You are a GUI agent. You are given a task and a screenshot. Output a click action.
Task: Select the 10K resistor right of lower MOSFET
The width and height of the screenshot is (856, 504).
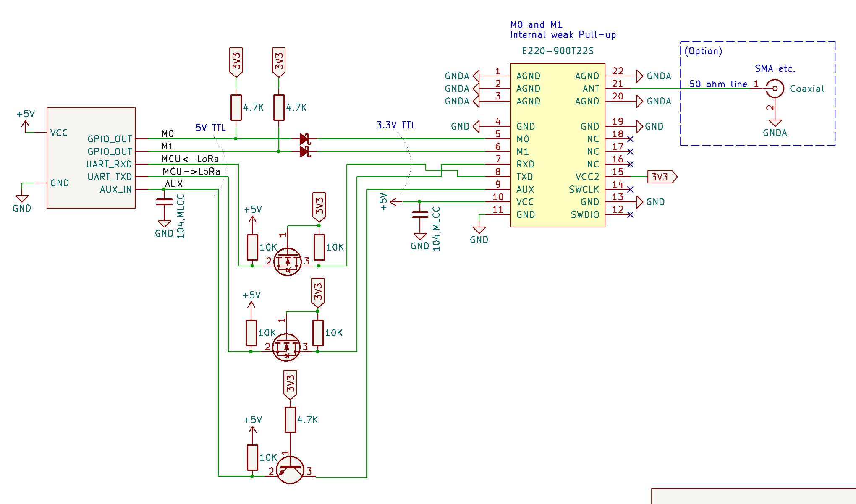pyautogui.click(x=318, y=333)
